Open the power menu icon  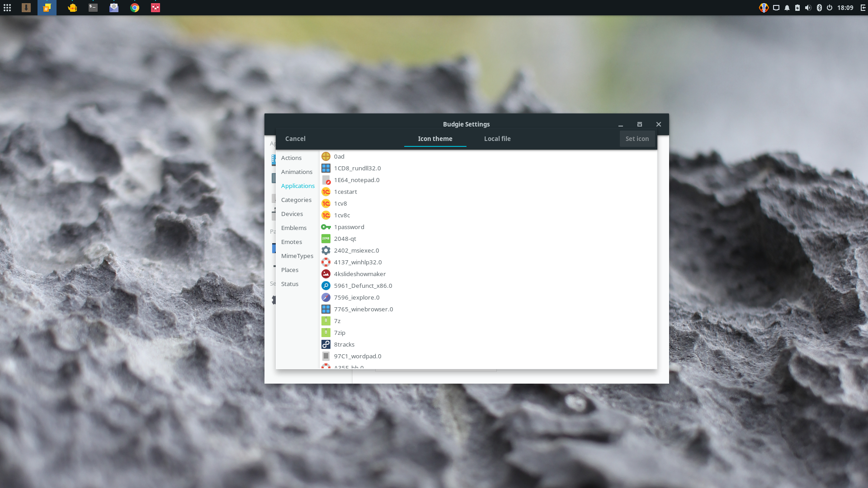click(x=830, y=8)
